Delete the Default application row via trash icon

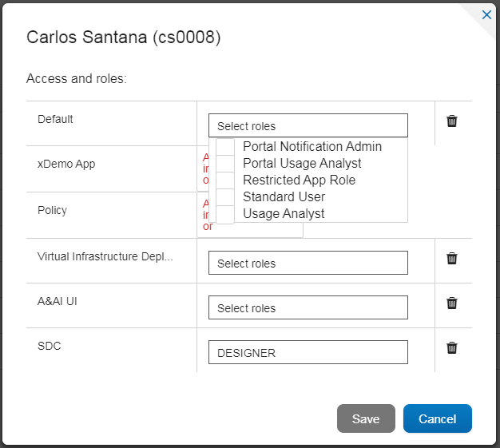click(451, 121)
